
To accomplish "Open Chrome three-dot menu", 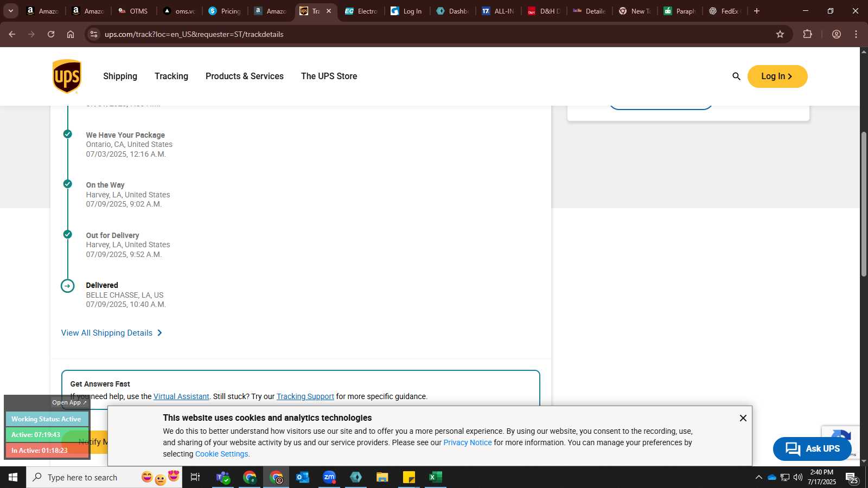I will [856, 34].
